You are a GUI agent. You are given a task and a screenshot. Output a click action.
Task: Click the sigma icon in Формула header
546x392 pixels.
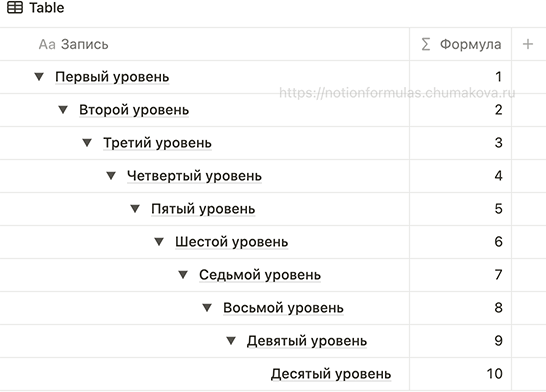point(426,44)
